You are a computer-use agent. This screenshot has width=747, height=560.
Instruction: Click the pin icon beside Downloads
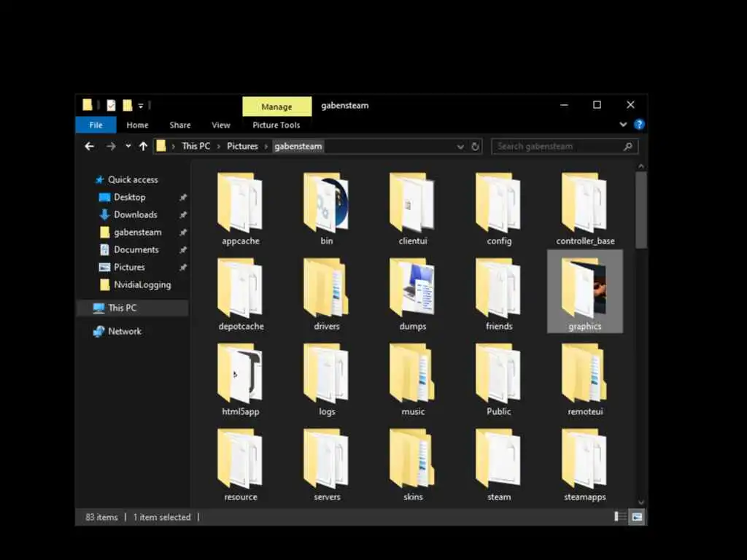point(183,215)
